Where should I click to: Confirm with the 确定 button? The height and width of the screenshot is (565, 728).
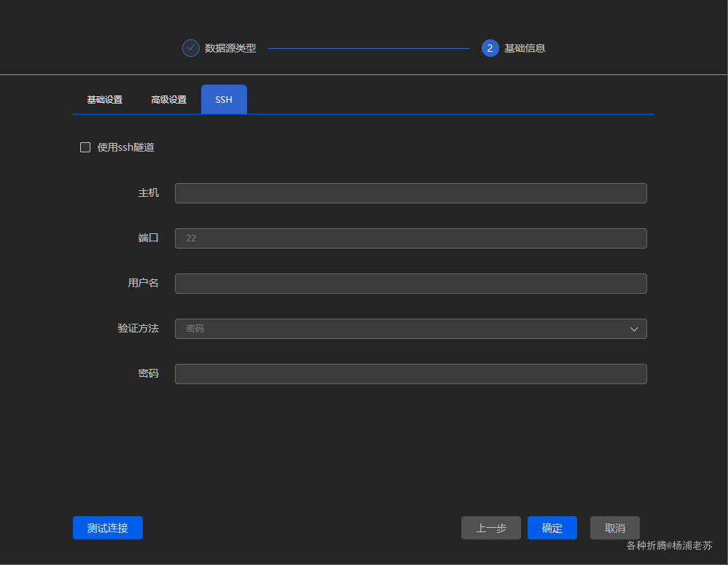pos(552,528)
